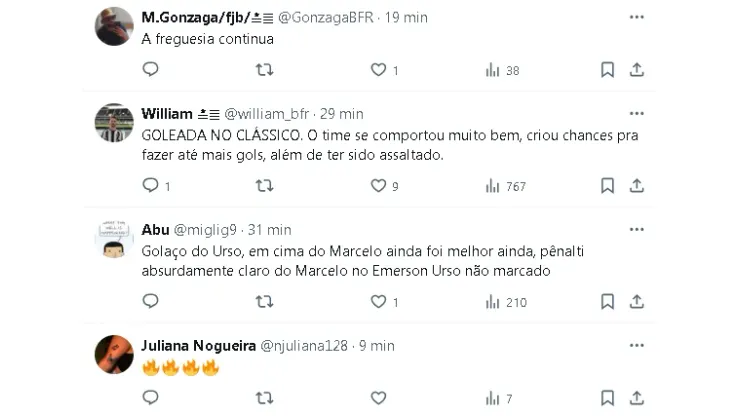Share Abu's tweet about Marcelo
Viewport: 740px width, 416px height.
pyautogui.click(x=636, y=301)
